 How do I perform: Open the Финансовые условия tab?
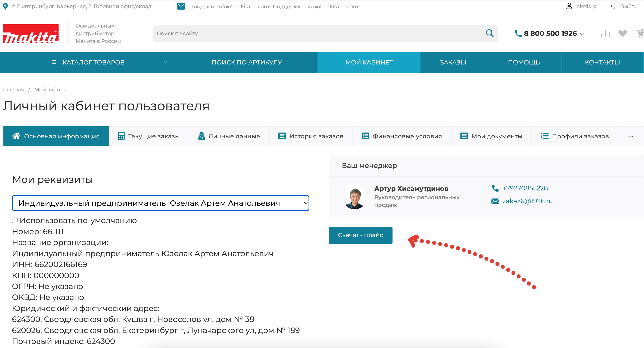click(x=401, y=136)
